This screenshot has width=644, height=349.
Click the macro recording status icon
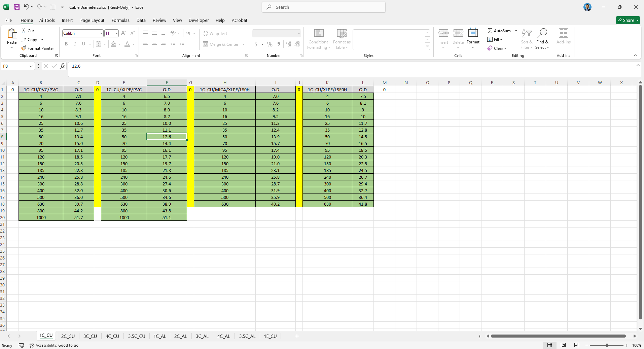point(21,345)
